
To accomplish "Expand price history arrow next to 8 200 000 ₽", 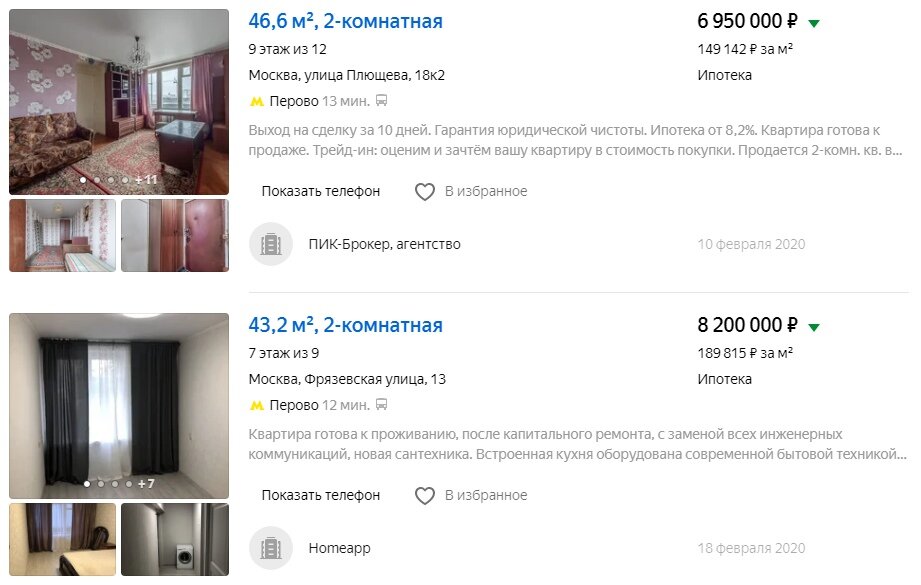I will pyautogui.click(x=814, y=328).
